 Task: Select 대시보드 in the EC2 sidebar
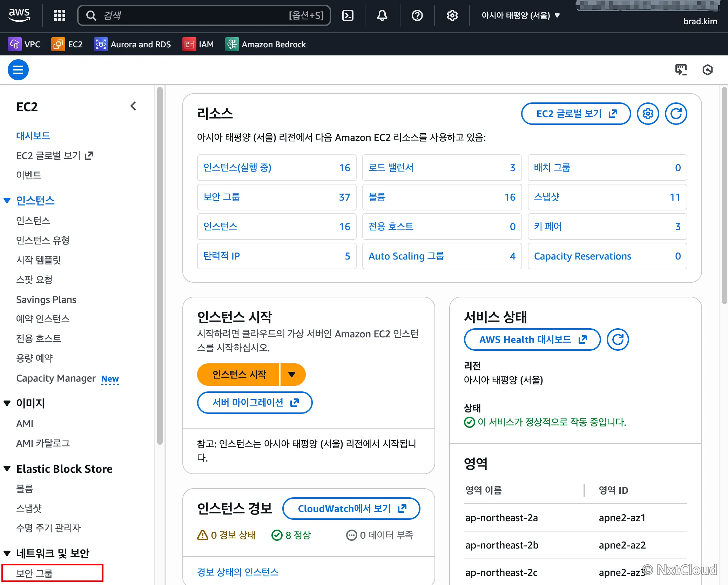[33, 136]
